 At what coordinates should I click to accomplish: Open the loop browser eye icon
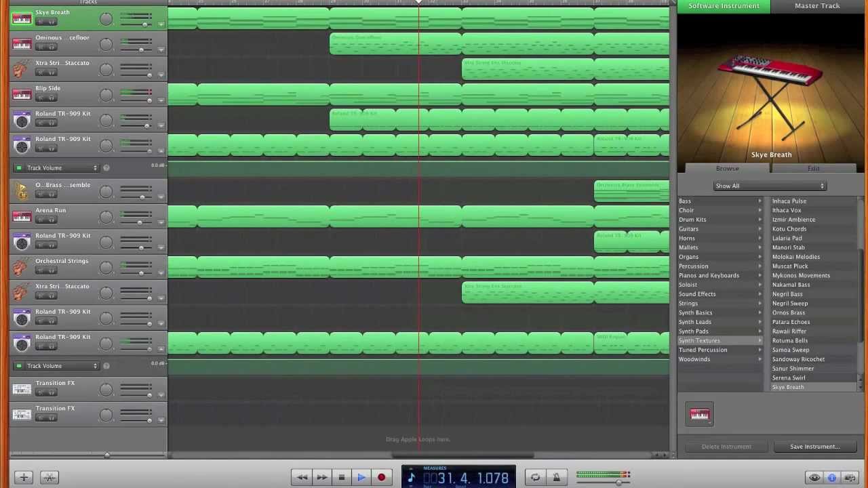point(814,478)
